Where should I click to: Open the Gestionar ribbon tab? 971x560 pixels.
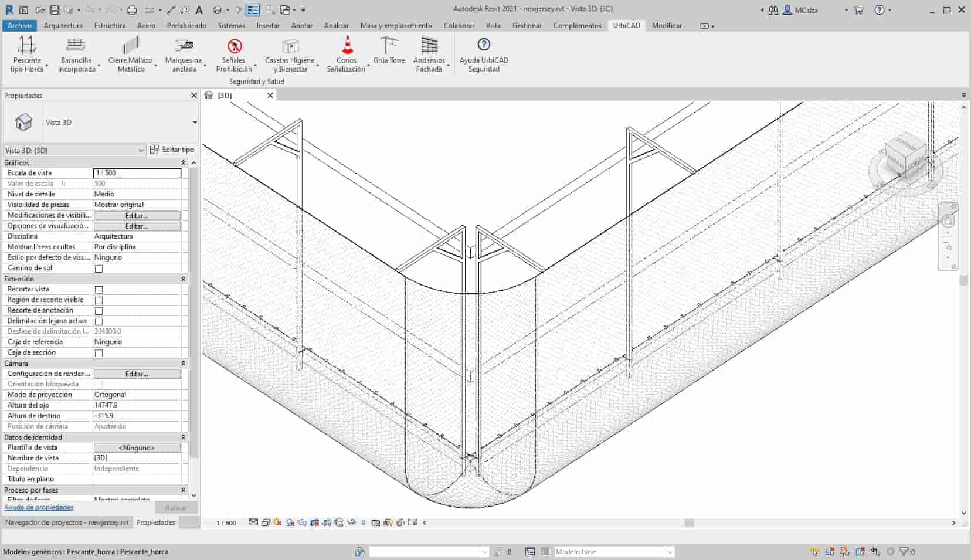pyautogui.click(x=527, y=26)
